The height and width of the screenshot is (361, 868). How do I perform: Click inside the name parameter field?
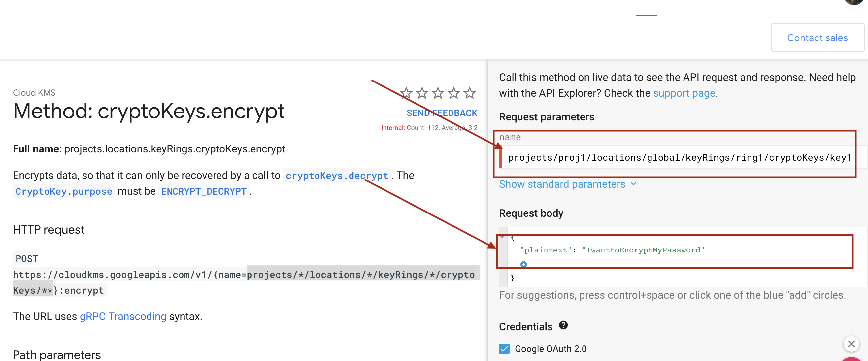pos(674,157)
